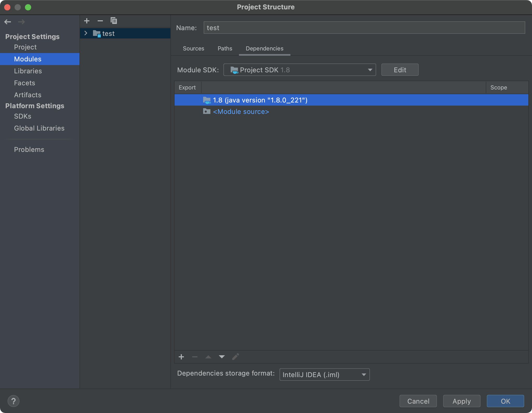The height and width of the screenshot is (413, 532).
Task: Open the Module SDK dropdown
Action: click(300, 70)
